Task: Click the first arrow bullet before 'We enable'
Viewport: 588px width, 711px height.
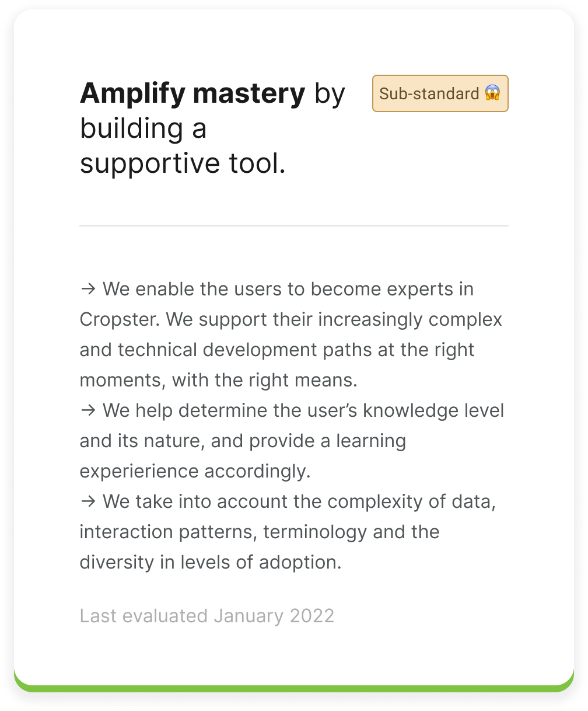Action: (87, 289)
